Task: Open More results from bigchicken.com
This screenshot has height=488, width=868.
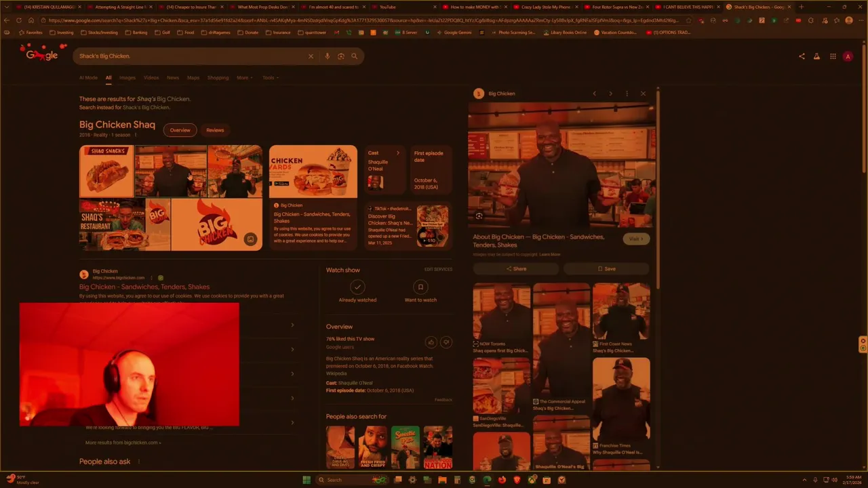Action: tap(123, 443)
